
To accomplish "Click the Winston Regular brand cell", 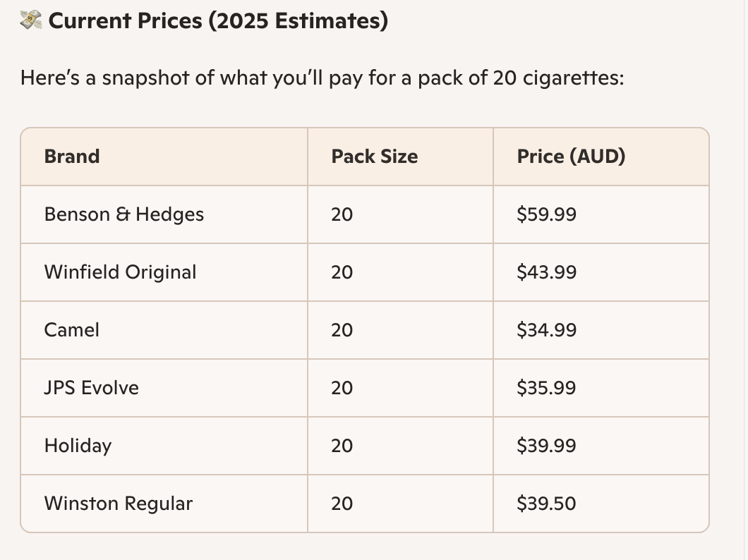I will tap(119, 503).
